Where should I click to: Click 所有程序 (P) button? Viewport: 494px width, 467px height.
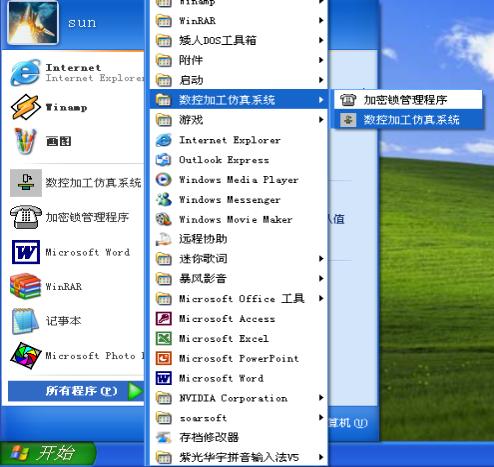(x=76, y=391)
